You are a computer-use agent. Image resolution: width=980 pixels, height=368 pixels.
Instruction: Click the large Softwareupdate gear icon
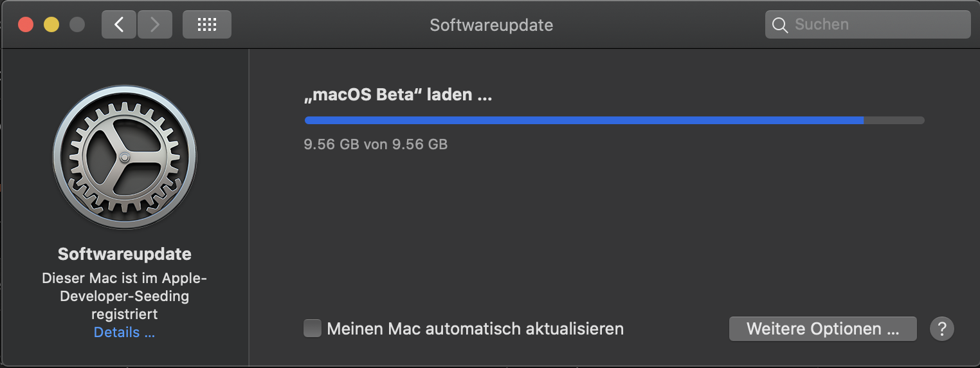pos(125,157)
